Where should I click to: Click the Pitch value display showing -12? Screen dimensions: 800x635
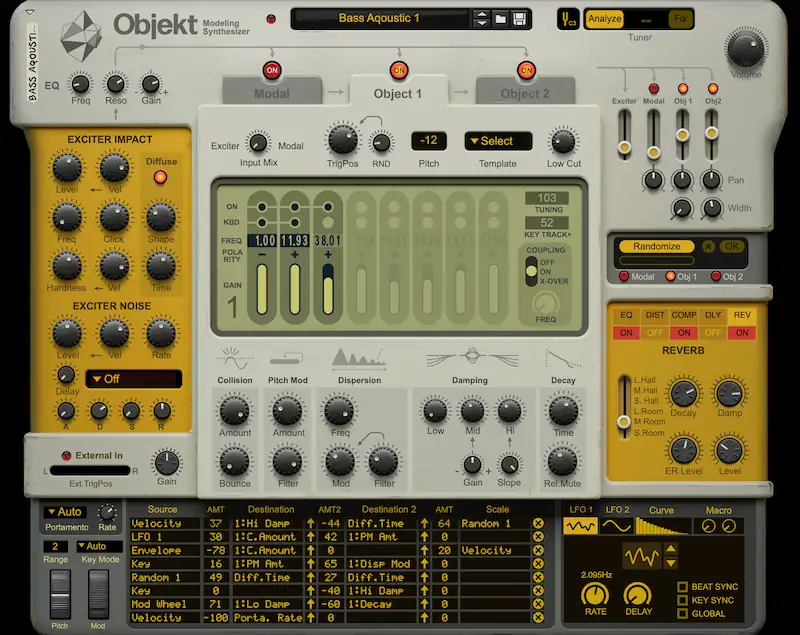pos(429,141)
